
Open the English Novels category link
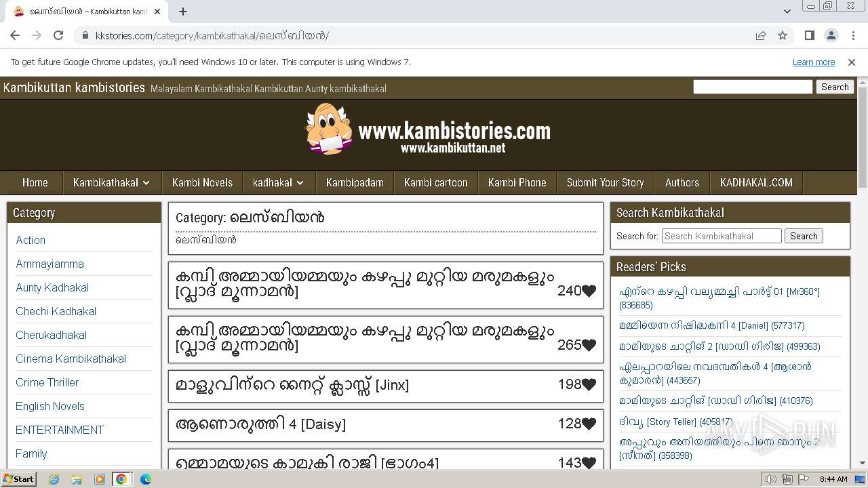coord(50,406)
